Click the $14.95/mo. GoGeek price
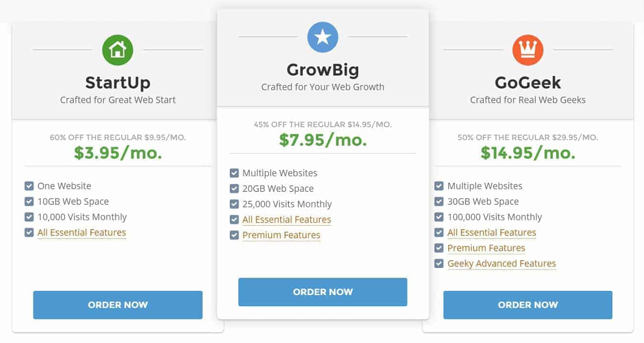This screenshot has height=343, width=644. click(x=528, y=152)
